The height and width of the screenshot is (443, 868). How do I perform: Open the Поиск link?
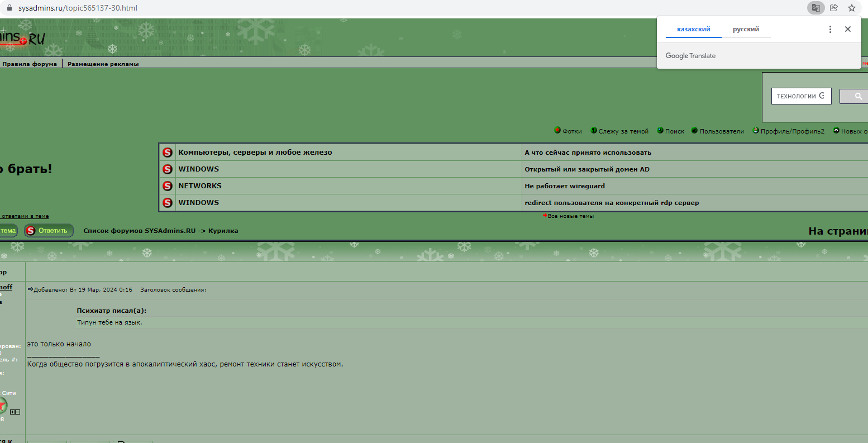coord(675,131)
